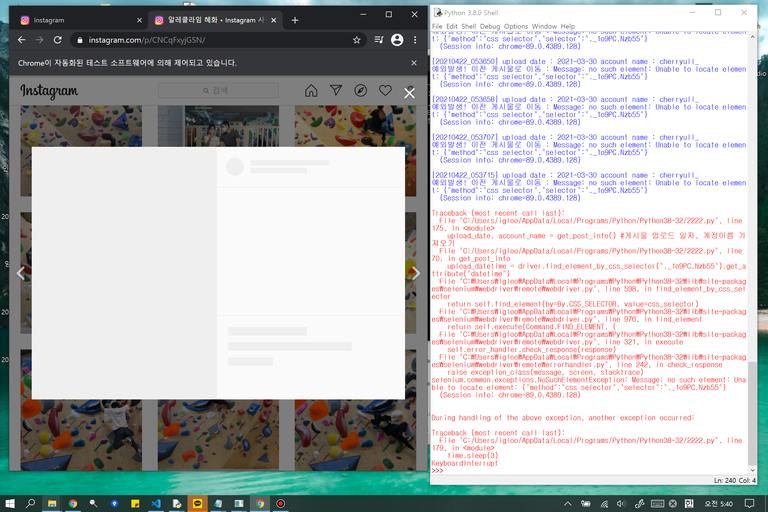Screen dimensions: 768x512
Task: Reload the Instagram page in Chrome
Action: tap(58, 40)
